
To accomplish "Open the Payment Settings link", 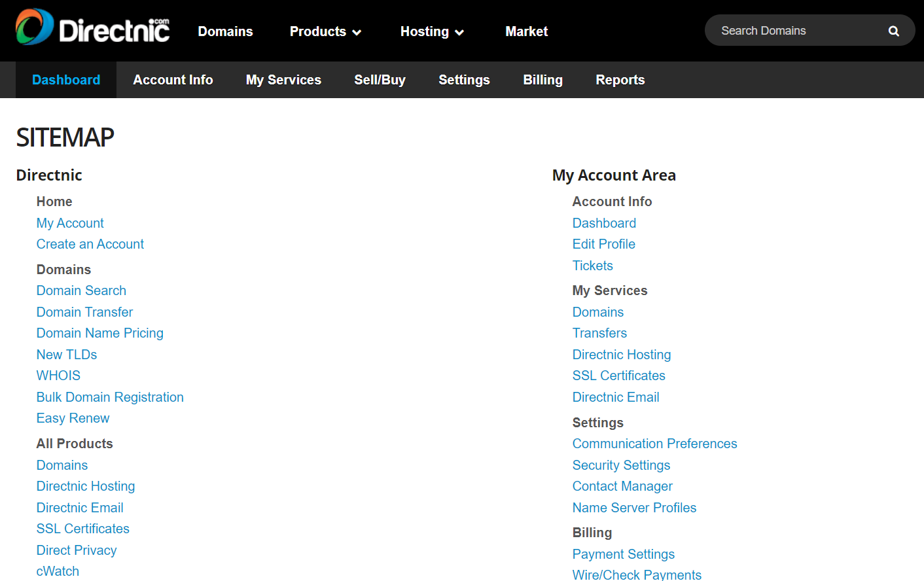I will coord(623,554).
